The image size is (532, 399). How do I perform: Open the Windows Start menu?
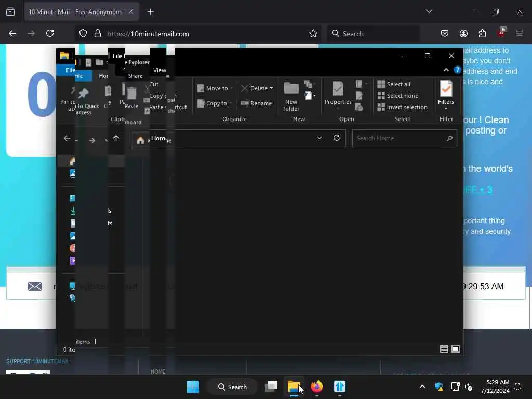point(193,387)
